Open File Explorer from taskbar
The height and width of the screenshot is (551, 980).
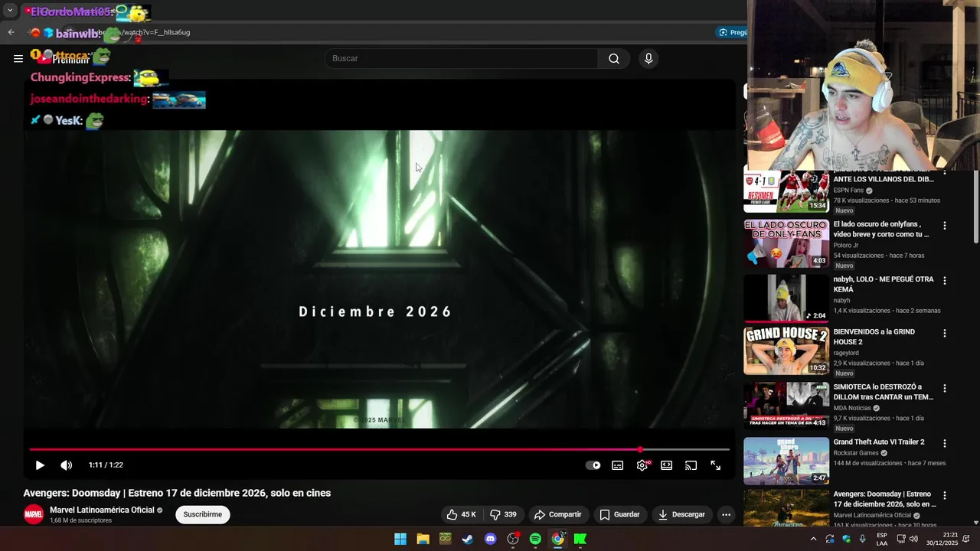[423, 539]
